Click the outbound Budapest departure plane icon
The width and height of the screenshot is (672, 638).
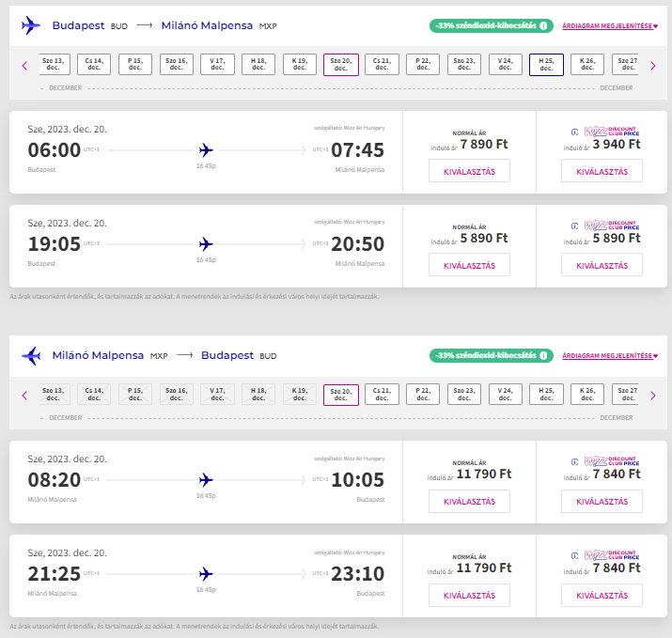30,25
